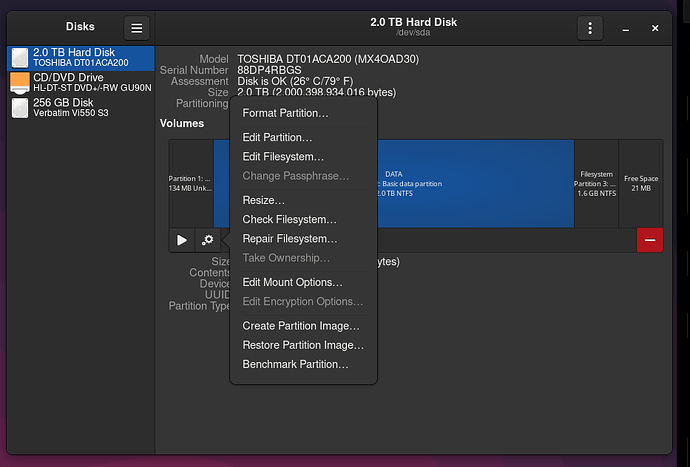Click the mount partition play button

coord(182,240)
